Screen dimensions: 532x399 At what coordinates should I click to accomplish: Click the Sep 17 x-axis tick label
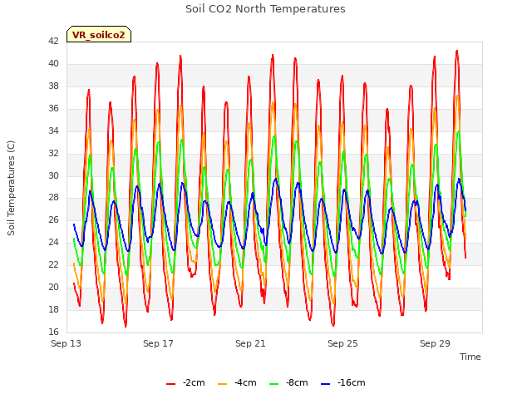pos(158,343)
